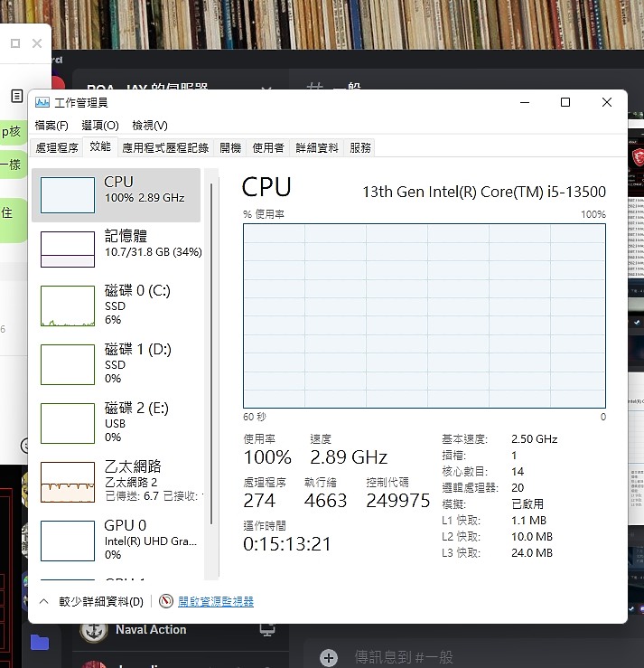Screen dimensions: 644x668
Task: Select 磁碟 0 (C:) in sidebar
Action: point(116,306)
